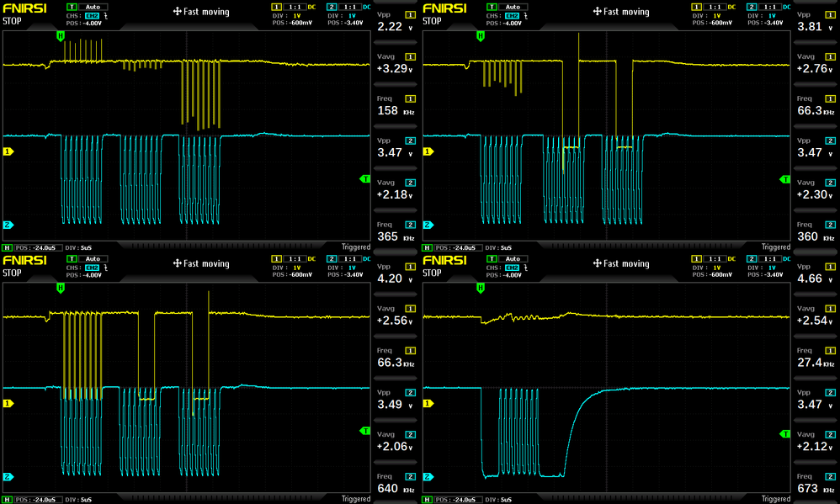Click the Vavg +3.29 V reading
The width and height of the screenshot is (840, 504).
click(x=396, y=64)
